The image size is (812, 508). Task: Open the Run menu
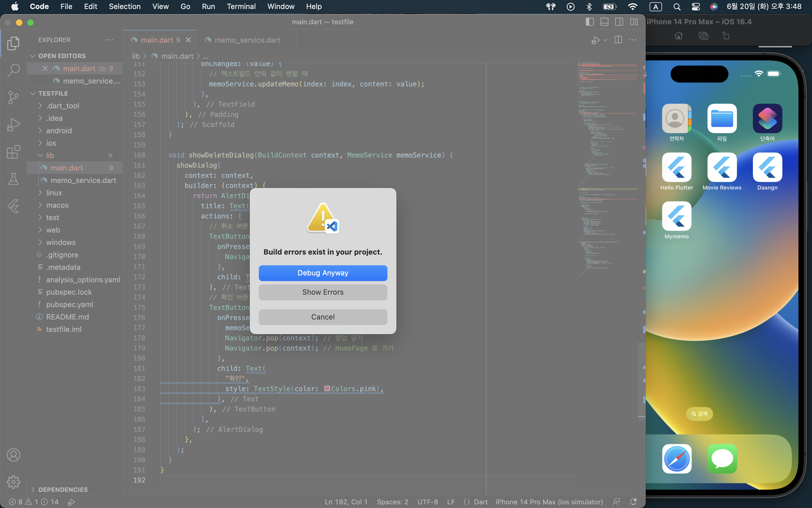pos(208,6)
